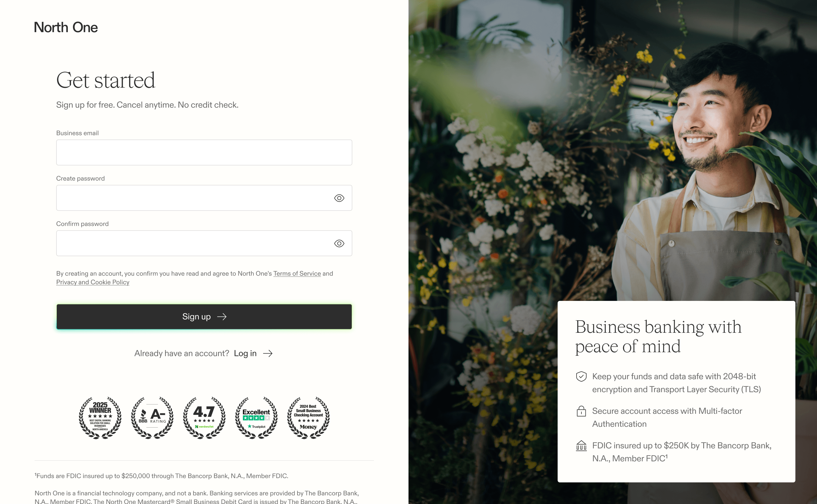This screenshot has width=817, height=504.
Task: Click the Sign up button
Action: [204, 316]
